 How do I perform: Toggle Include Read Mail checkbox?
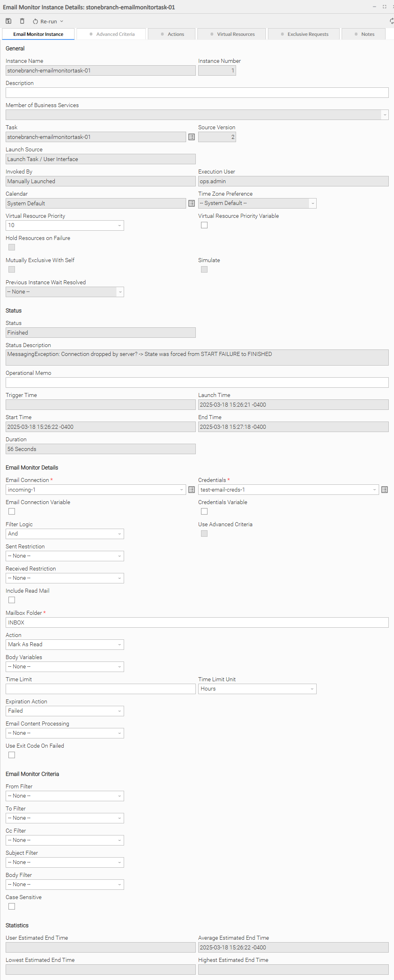pyautogui.click(x=12, y=600)
